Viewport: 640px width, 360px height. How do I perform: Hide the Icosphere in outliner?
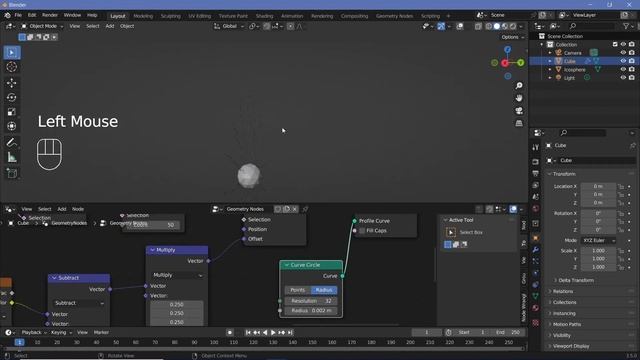pos(623,70)
